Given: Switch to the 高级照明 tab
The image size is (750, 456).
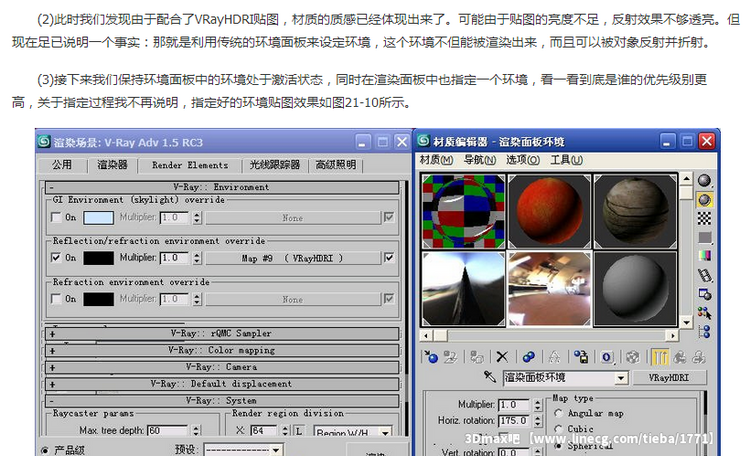Looking at the screenshot, I should [336, 165].
